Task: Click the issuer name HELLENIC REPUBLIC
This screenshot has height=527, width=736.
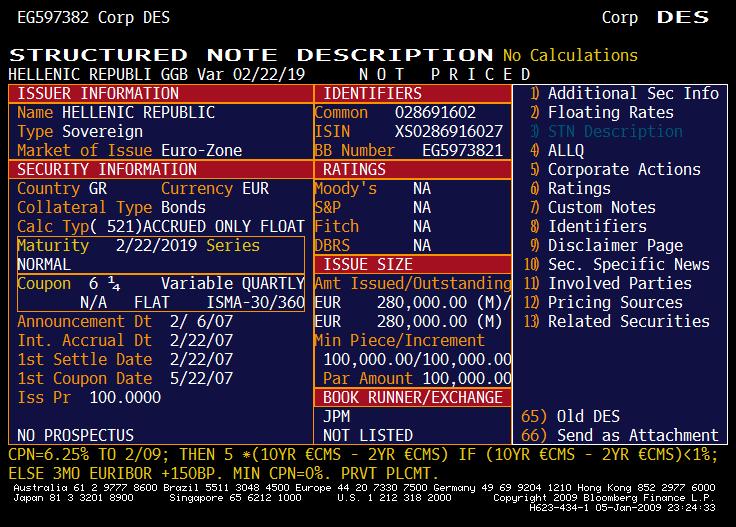Action: point(138,113)
